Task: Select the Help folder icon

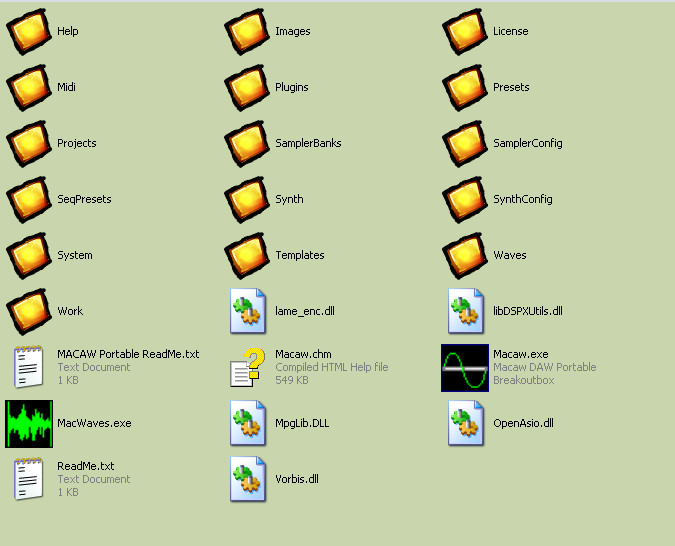Action: point(29,31)
